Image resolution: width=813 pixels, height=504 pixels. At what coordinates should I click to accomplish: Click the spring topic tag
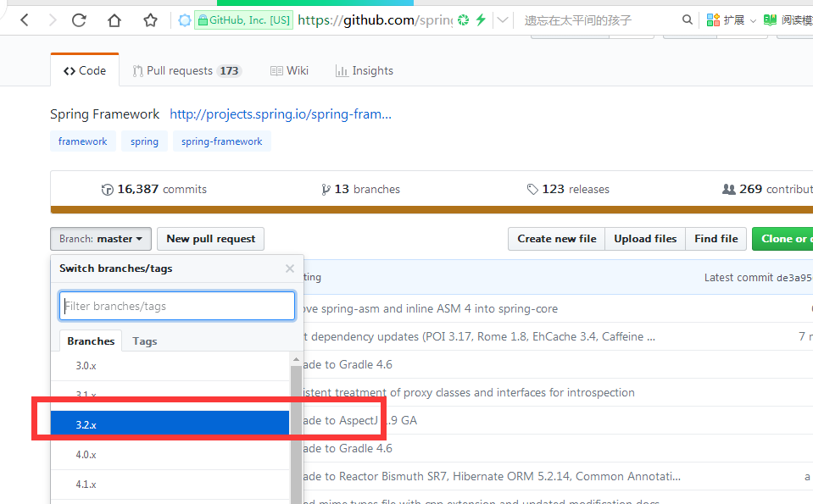click(x=144, y=141)
